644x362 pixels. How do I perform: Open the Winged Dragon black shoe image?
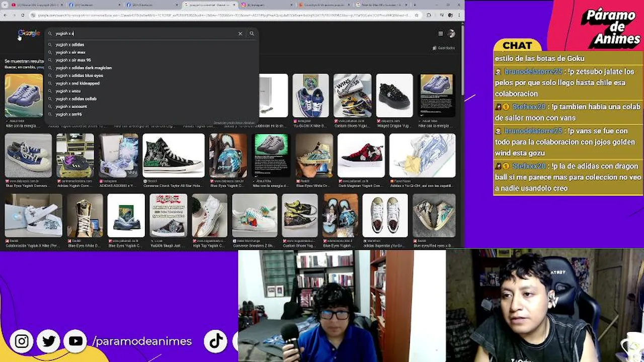coord(394,96)
